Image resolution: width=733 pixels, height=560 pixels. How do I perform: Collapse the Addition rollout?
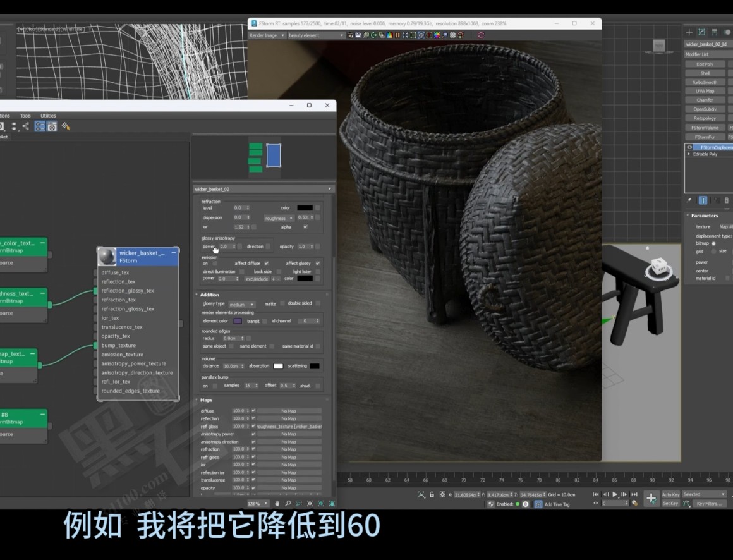coord(197,295)
